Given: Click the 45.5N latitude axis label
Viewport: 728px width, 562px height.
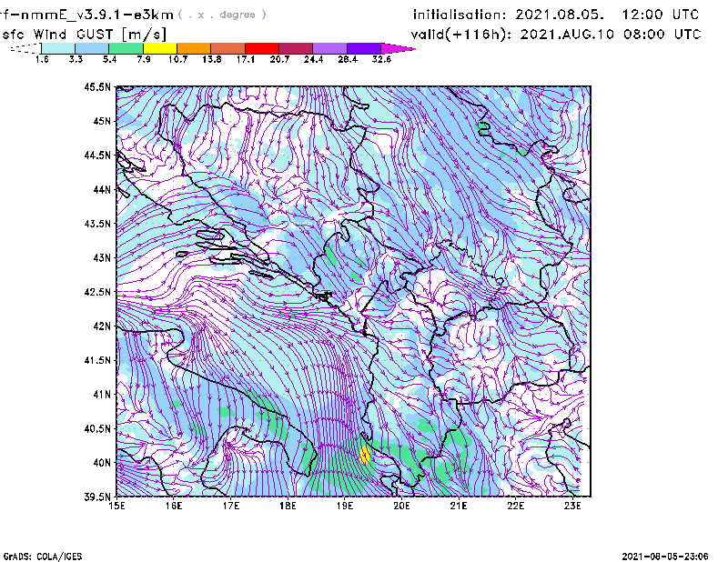Looking at the screenshot, I should 97,87.
